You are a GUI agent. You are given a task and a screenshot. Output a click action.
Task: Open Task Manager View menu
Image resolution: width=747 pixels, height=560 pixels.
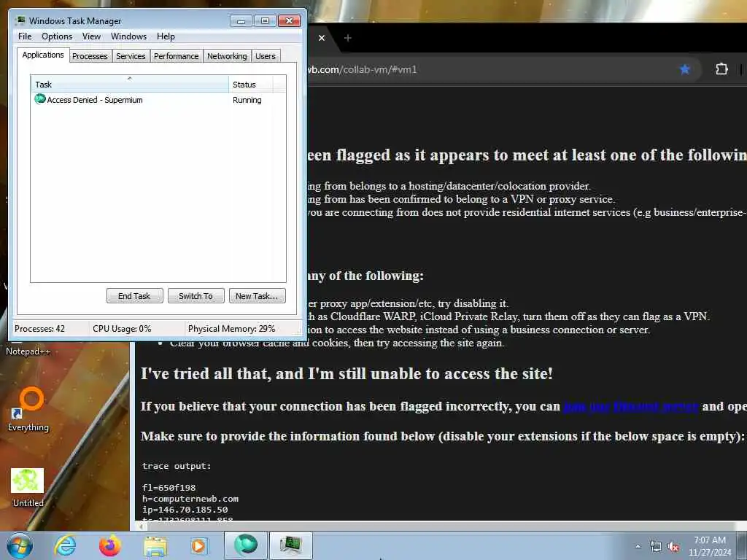pyautogui.click(x=91, y=36)
